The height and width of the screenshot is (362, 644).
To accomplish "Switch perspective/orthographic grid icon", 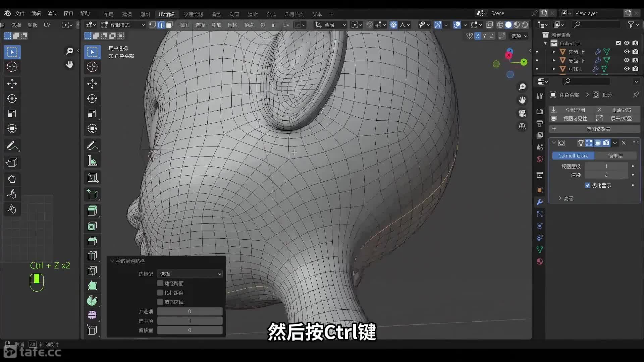I will (x=522, y=126).
